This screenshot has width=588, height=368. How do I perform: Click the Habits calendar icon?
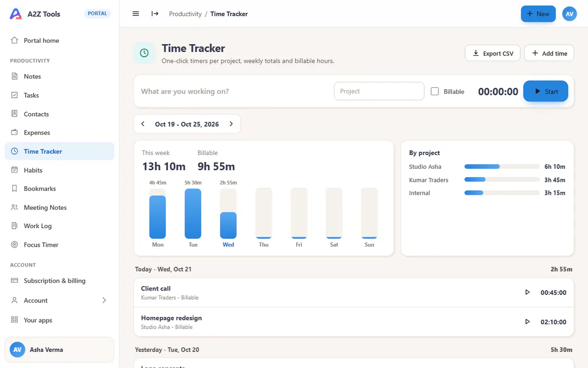(15, 170)
